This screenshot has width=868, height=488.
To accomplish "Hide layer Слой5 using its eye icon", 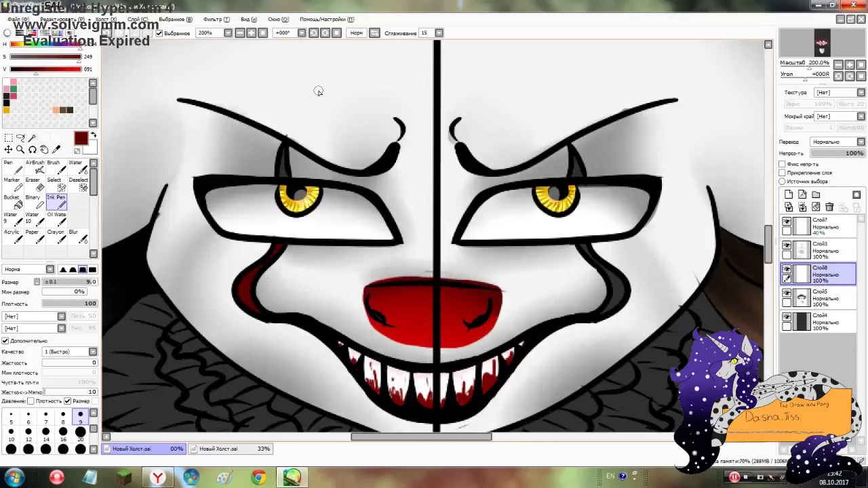I will pos(787,293).
